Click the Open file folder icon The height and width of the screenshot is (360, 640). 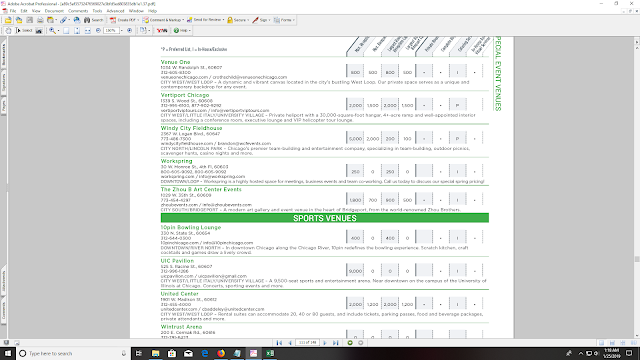pos(8,20)
